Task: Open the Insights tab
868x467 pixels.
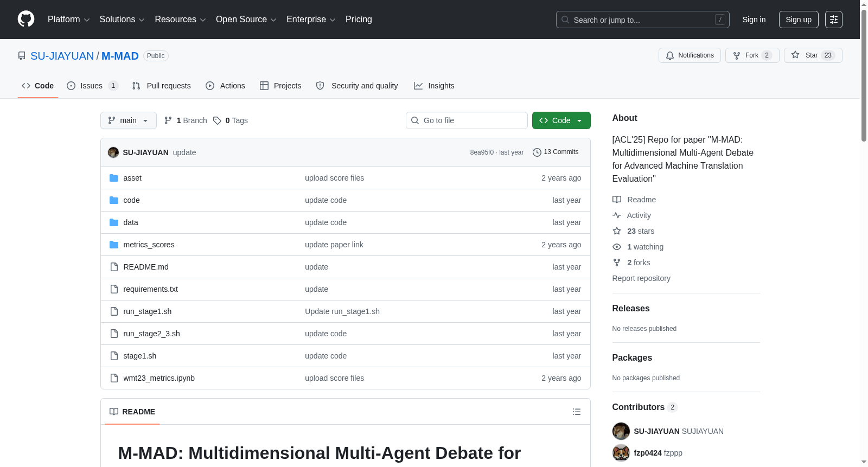Action: pos(434,86)
